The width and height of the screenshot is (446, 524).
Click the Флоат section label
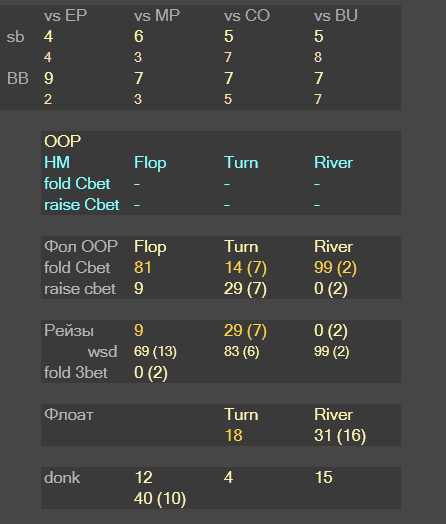tap(69, 414)
